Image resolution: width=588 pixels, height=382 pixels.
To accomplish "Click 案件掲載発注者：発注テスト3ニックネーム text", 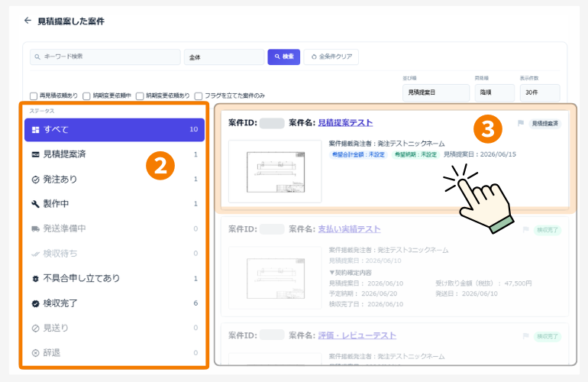I will (389, 250).
